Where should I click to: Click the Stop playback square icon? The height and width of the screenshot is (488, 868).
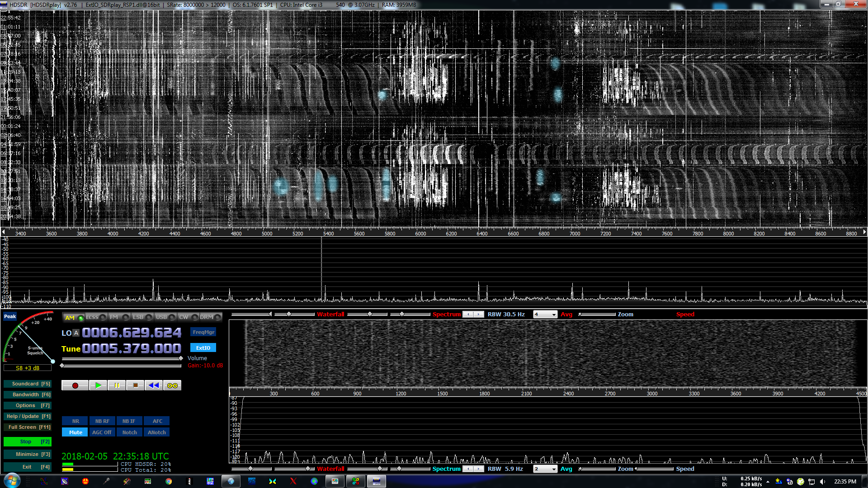tap(135, 385)
